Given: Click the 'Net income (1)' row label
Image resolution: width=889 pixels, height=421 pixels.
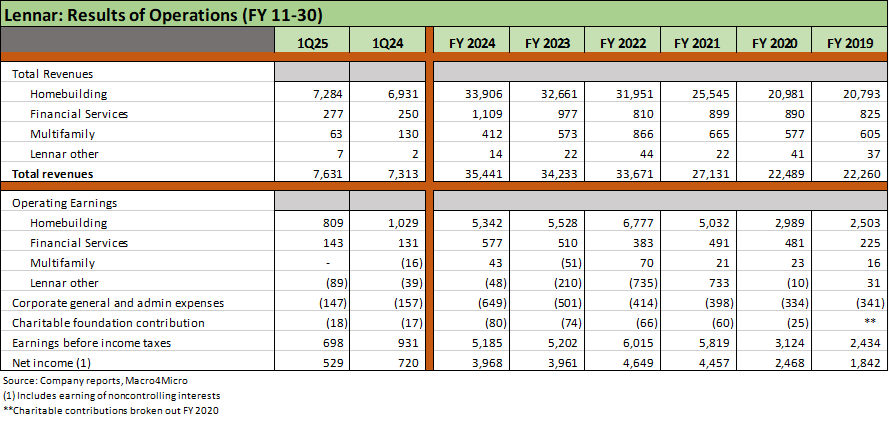Looking at the screenshot, I should coord(50,363).
